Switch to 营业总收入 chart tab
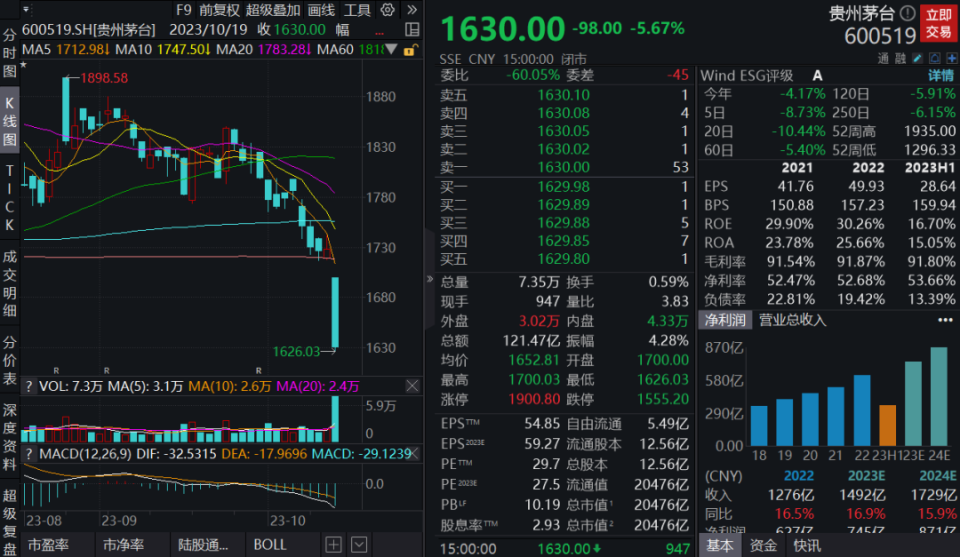The image size is (960, 557). [792, 320]
